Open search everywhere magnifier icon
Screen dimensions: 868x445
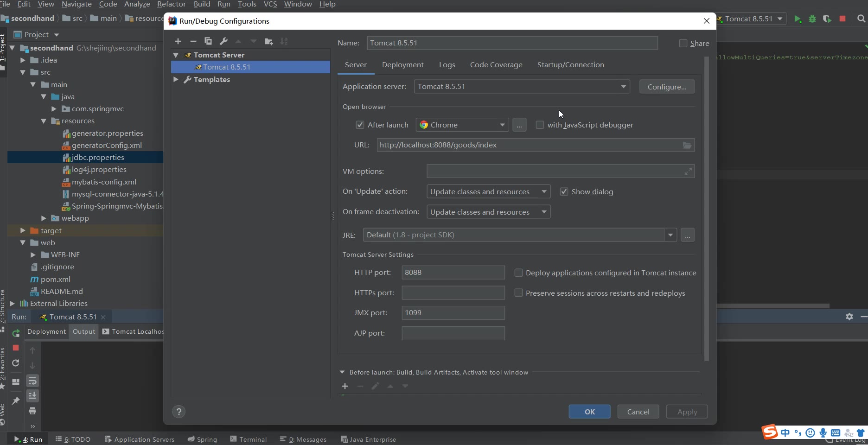pyautogui.click(x=861, y=19)
